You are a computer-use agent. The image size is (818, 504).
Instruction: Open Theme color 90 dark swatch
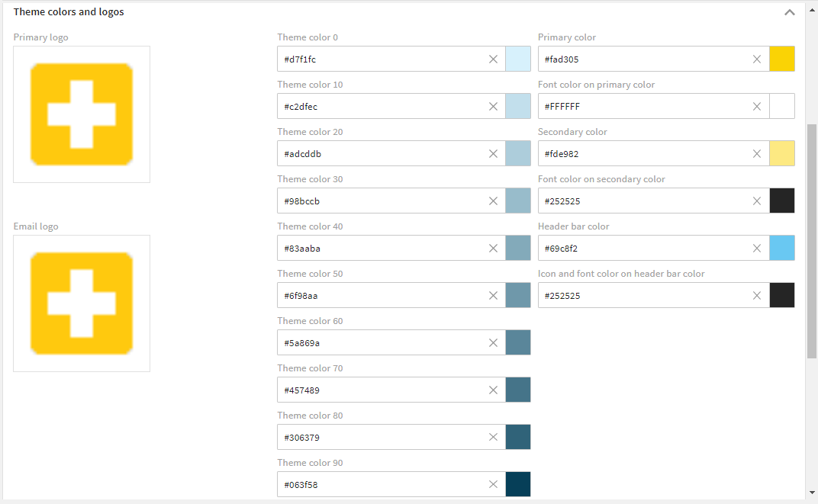click(x=518, y=484)
